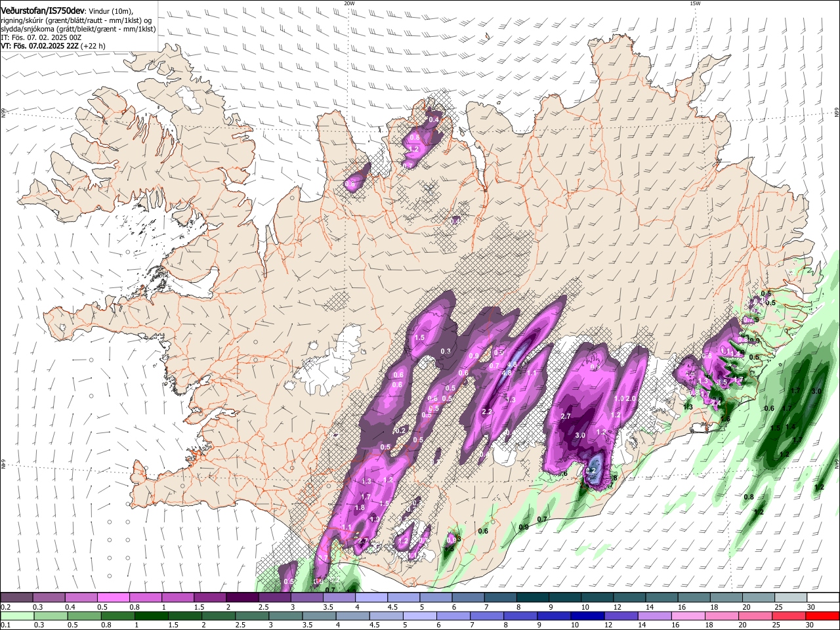
Task: Click the '15W' longitude label
Action: click(694, 3)
